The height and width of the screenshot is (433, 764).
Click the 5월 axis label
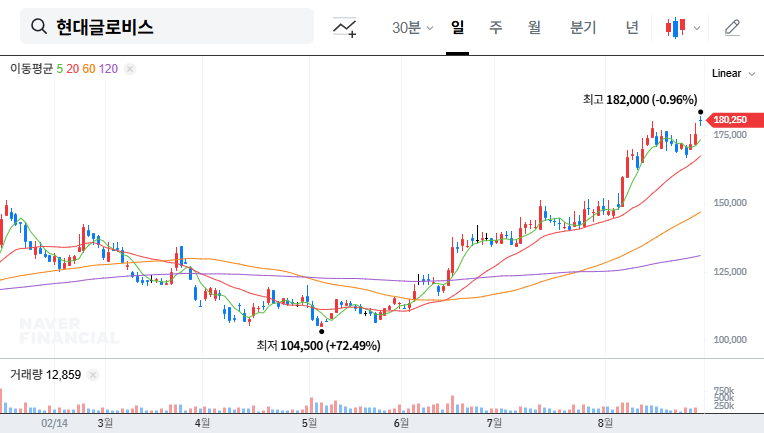(309, 423)
